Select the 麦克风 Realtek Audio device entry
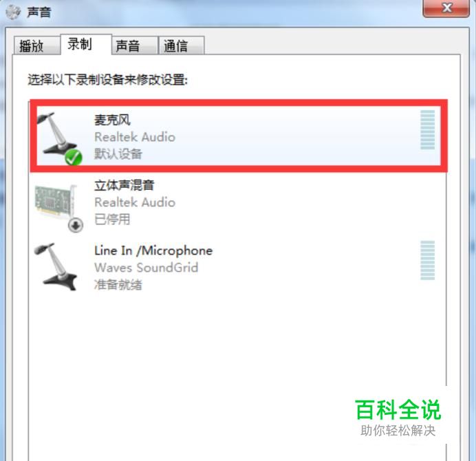 [239, 136]
